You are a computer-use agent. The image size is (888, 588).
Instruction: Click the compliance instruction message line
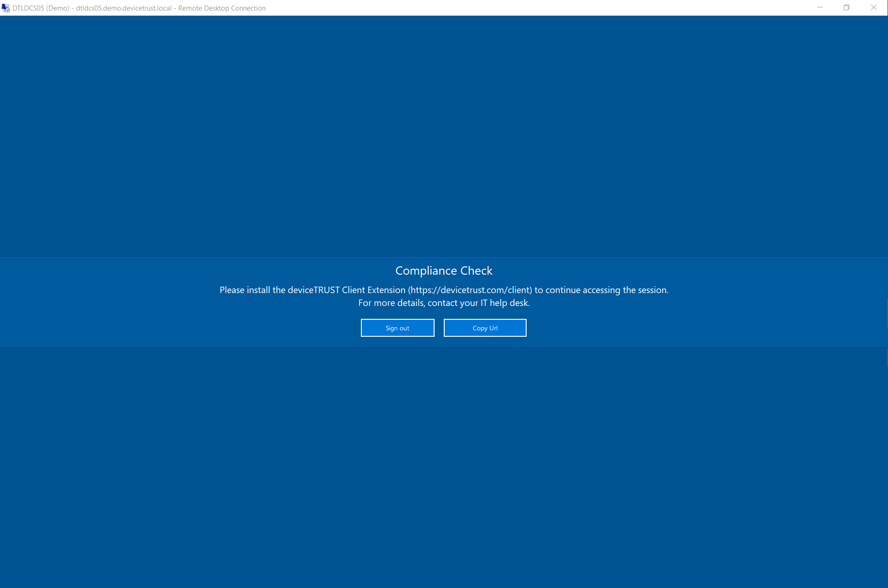[444, 290]
